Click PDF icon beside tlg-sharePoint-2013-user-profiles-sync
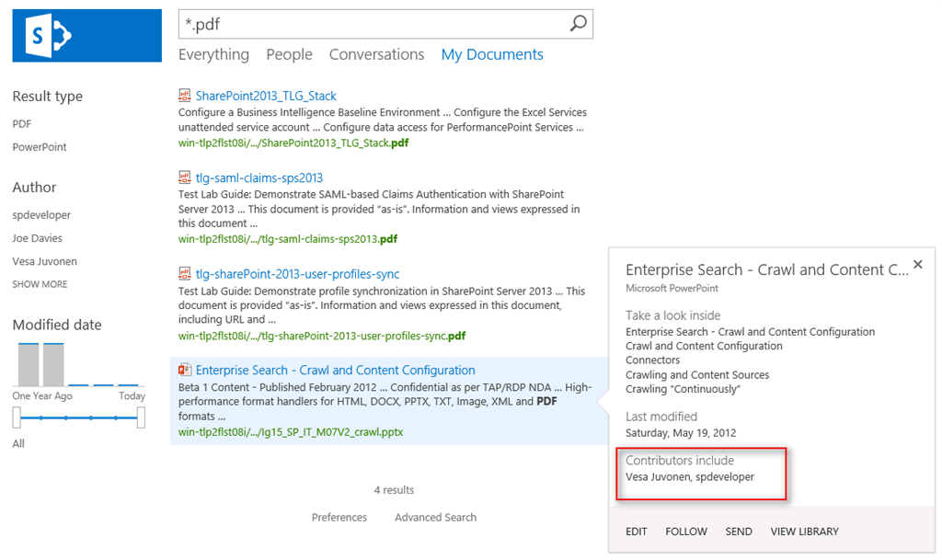 pos(185,274)
